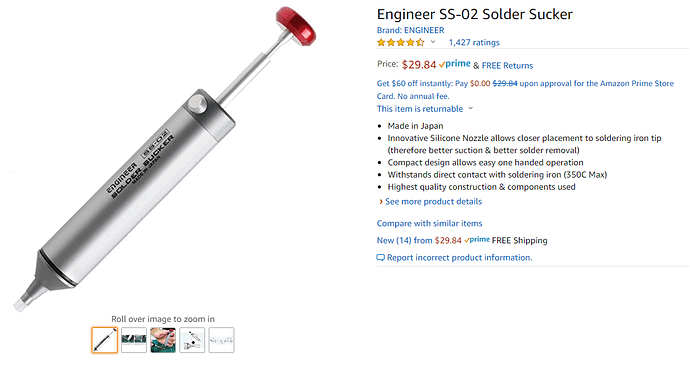The width and height of the screenshot is (690, 367).
Task: Select the first solder sucker thumbnail
Action: 105,340
